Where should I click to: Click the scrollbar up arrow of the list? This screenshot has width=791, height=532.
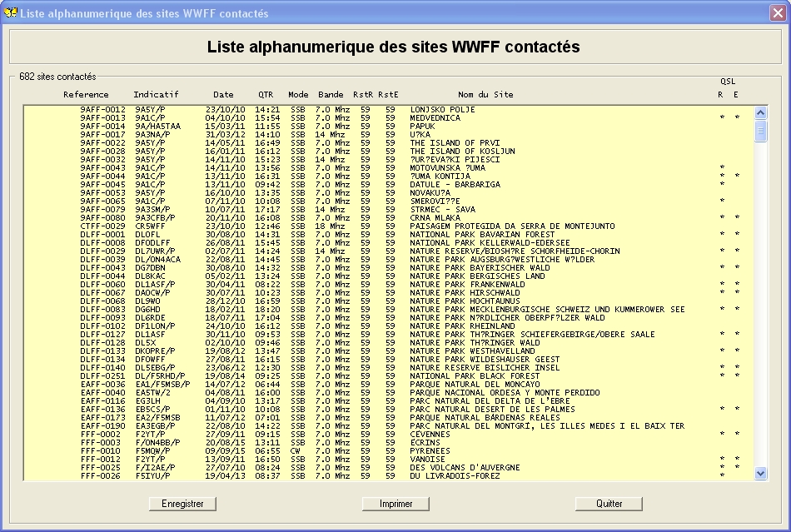click(760, 112)
